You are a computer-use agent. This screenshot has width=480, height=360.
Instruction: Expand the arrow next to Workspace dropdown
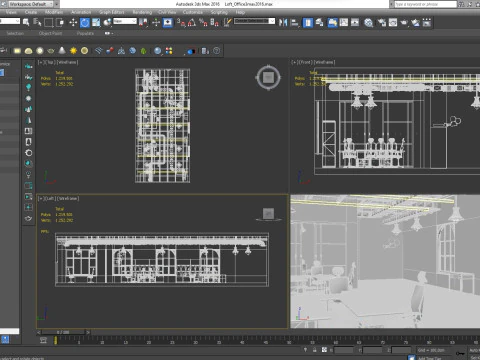(57, 4)
